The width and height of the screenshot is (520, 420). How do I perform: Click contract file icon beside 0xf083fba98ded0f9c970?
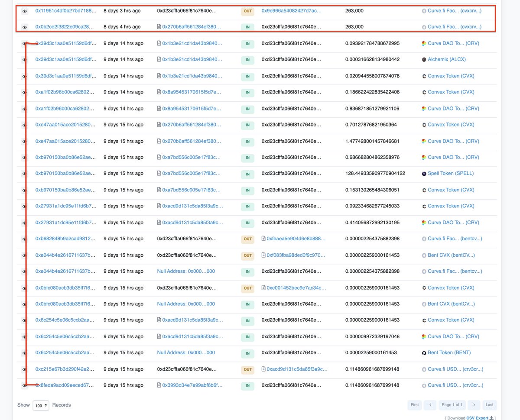tap(263, 255)
